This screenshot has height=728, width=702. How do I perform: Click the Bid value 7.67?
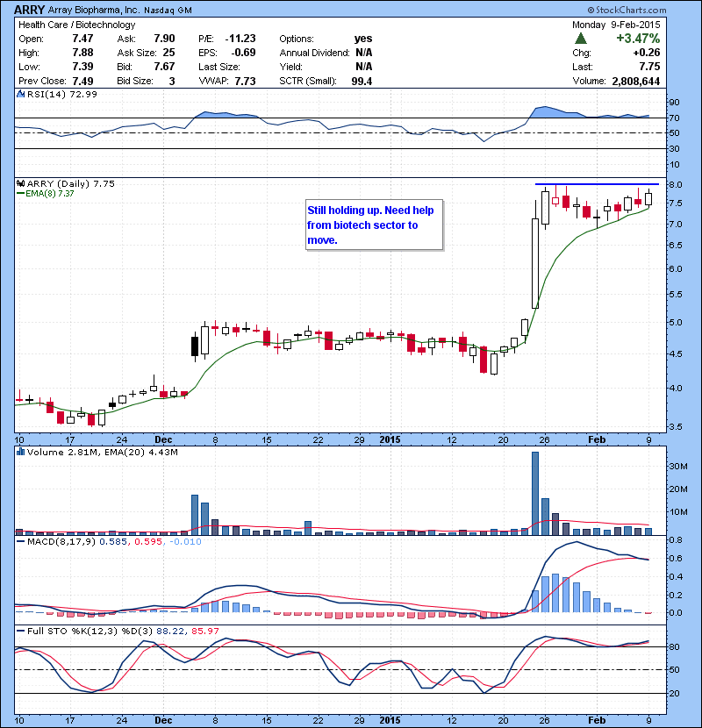(164, 67)
